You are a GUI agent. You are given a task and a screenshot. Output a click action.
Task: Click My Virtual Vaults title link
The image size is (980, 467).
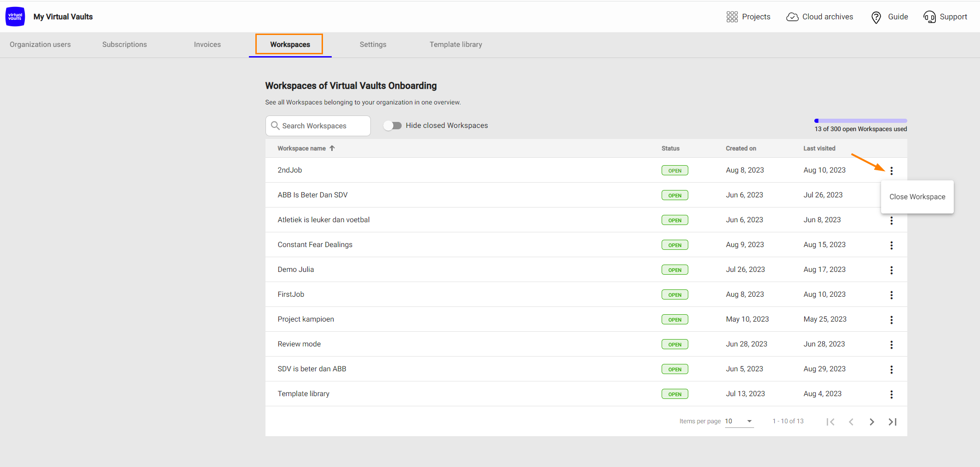point(63,17)
